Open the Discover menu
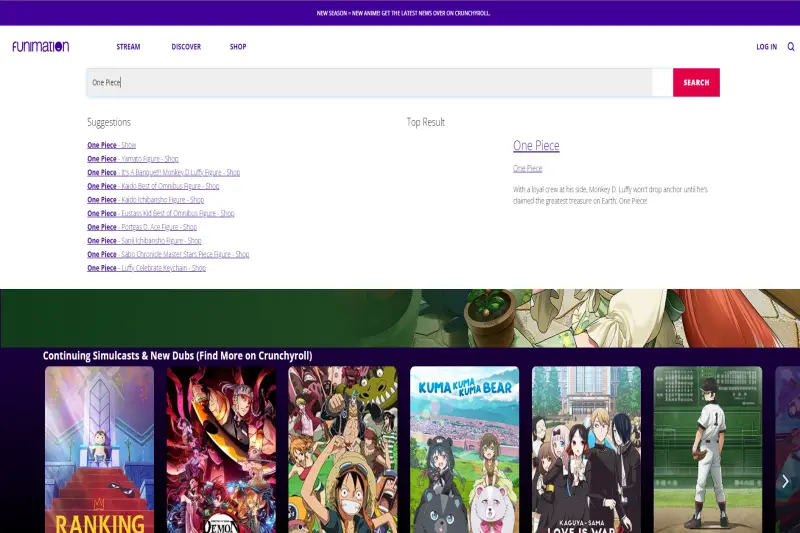This screenshot has width=800, height=533. pos(186,46)
